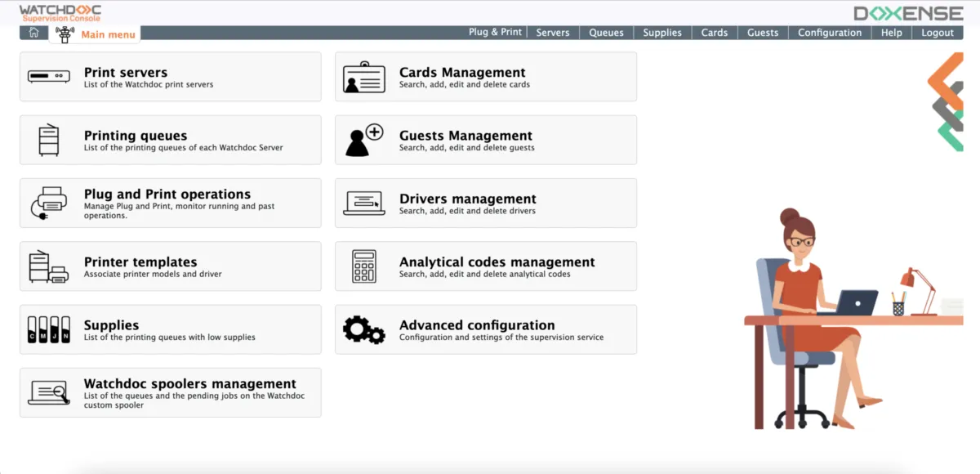Open the Printer templates title link
The image size is (980, 474).
point(140,262)
